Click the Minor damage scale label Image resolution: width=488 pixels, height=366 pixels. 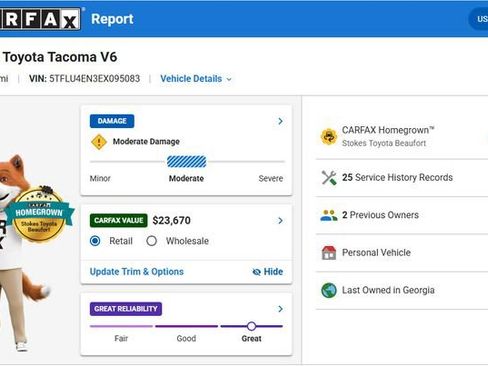coord(100,179)
